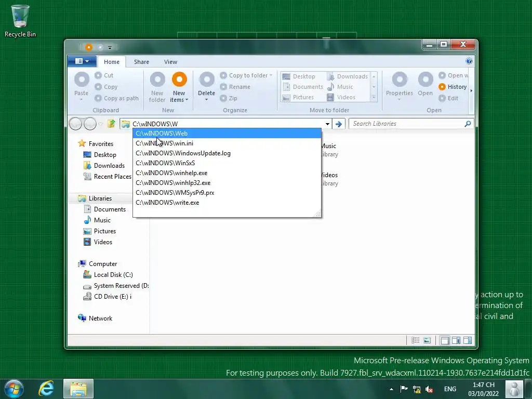
Task: Select C:\wINDOWS\Web suggestion
Action: click(x=227, y=134)
